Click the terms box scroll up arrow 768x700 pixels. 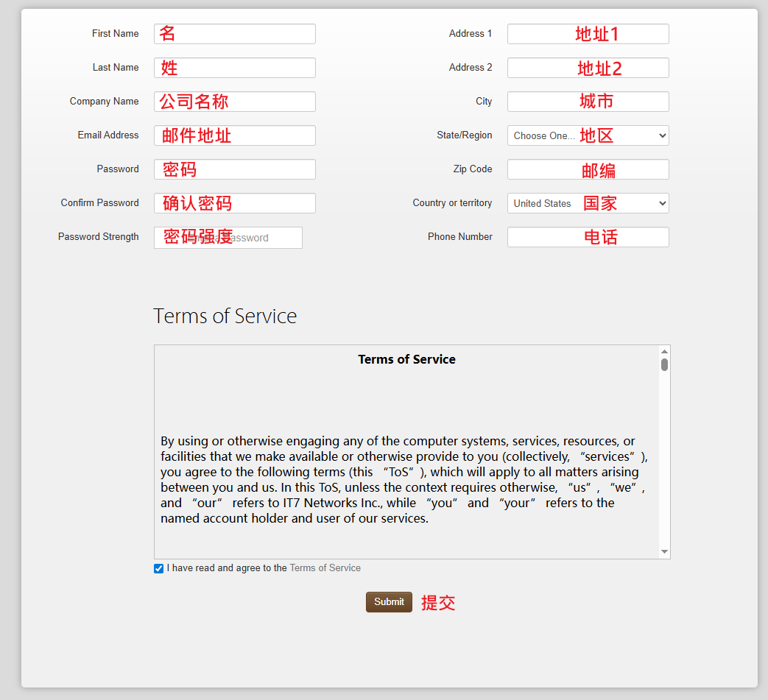click(x=664, y=352)
